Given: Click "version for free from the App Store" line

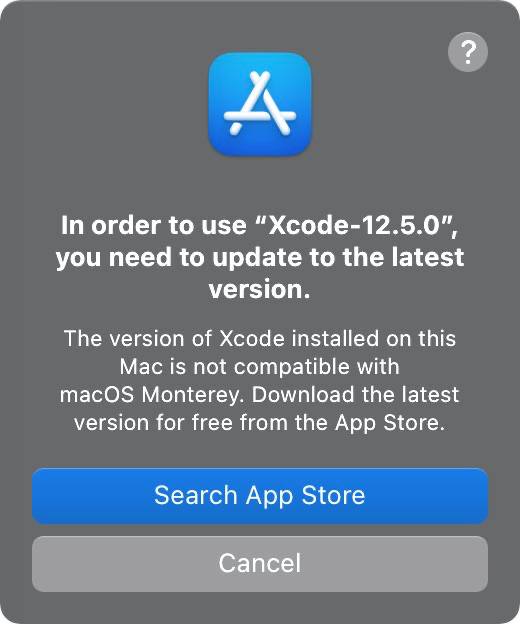Looking at the screenshot, I should [x=259, y=423].
